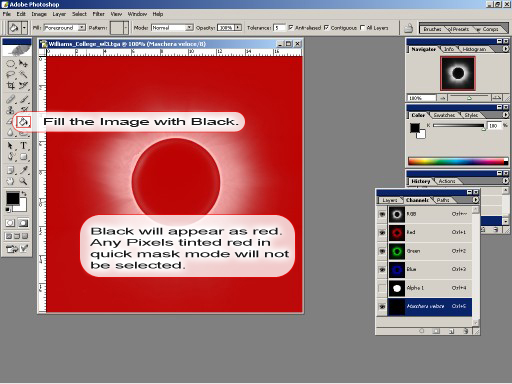
Task: Select the Paint Bucket tool
Action: coord(23,122)
